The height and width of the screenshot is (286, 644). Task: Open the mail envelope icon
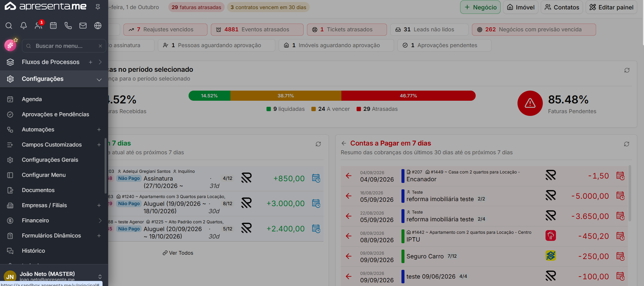click(83, 26)
